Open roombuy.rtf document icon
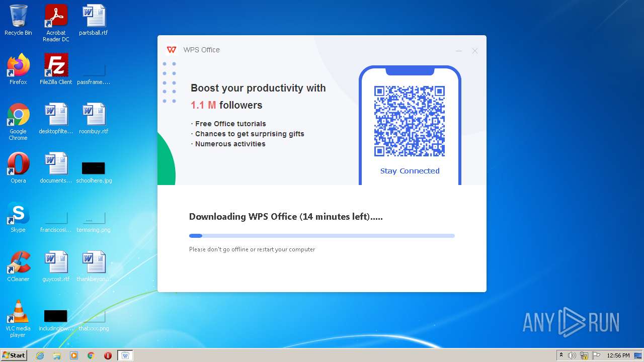The width and height of the screenshot is (644, 362). click(94, 119)
